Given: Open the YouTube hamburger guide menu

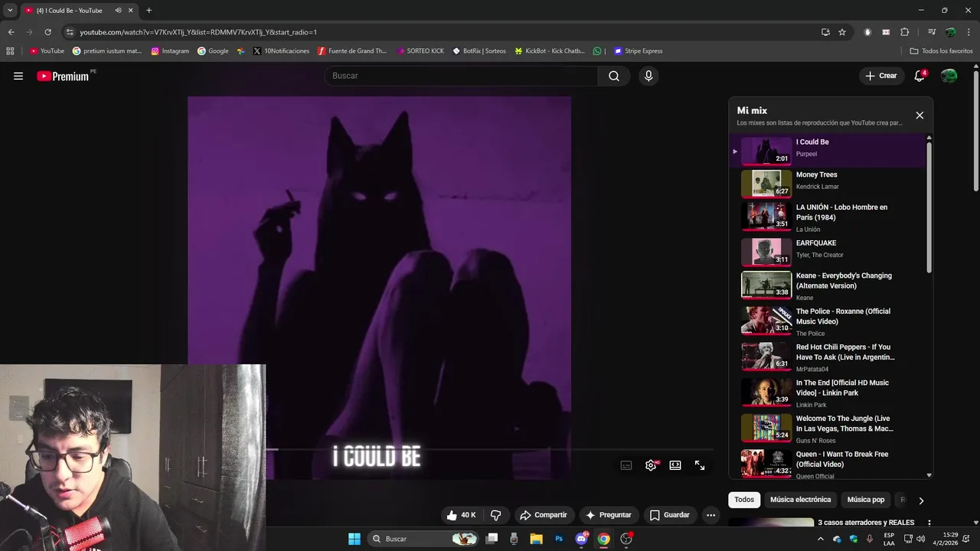Looking at the screenshot, I should 18,76.
